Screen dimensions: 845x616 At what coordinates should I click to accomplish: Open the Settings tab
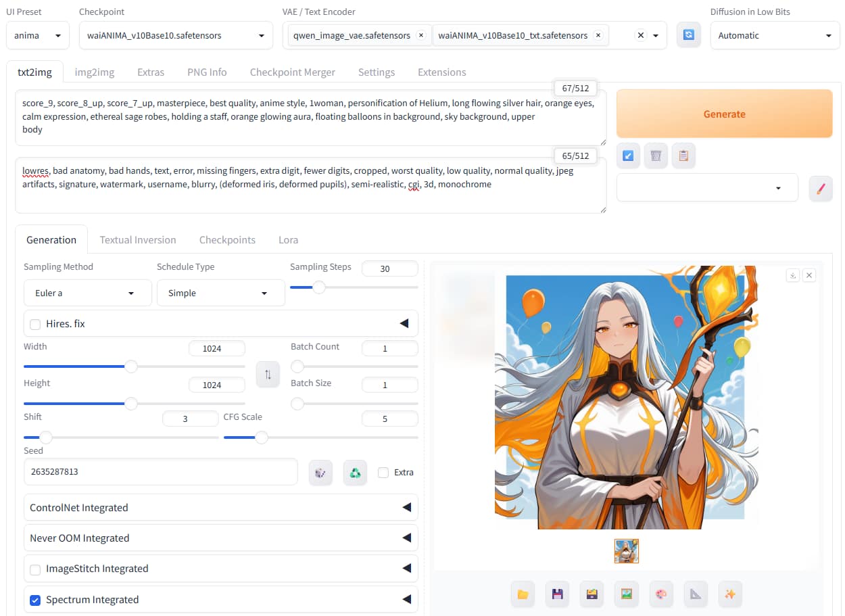click(377, 72)
